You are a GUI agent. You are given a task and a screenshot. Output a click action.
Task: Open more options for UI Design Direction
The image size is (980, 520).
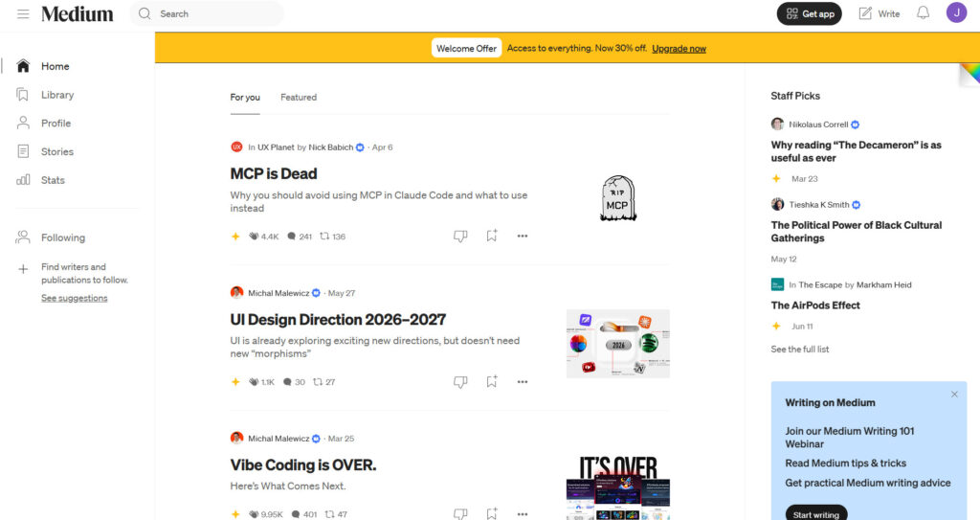(x=523, y=382)
